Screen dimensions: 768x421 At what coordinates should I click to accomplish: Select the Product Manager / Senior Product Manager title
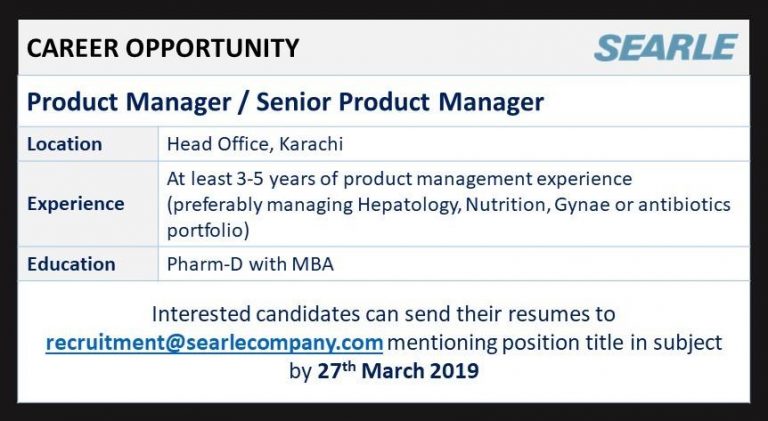(x=285, y=101)
